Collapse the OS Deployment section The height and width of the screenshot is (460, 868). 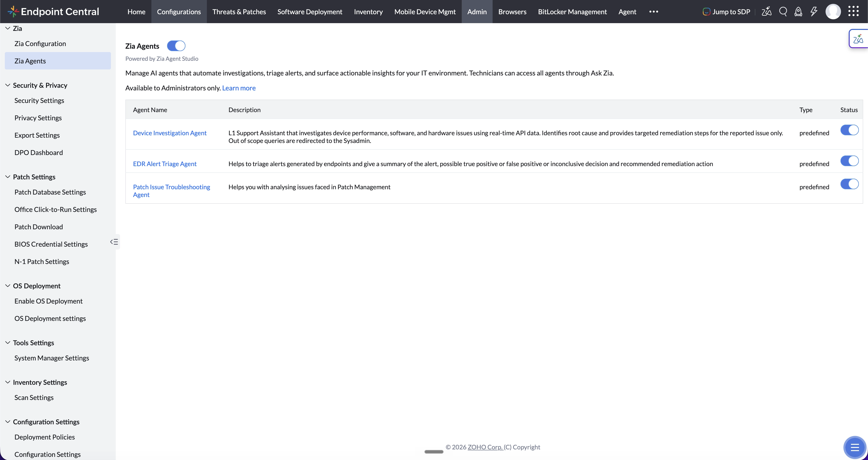coord(8,286)
